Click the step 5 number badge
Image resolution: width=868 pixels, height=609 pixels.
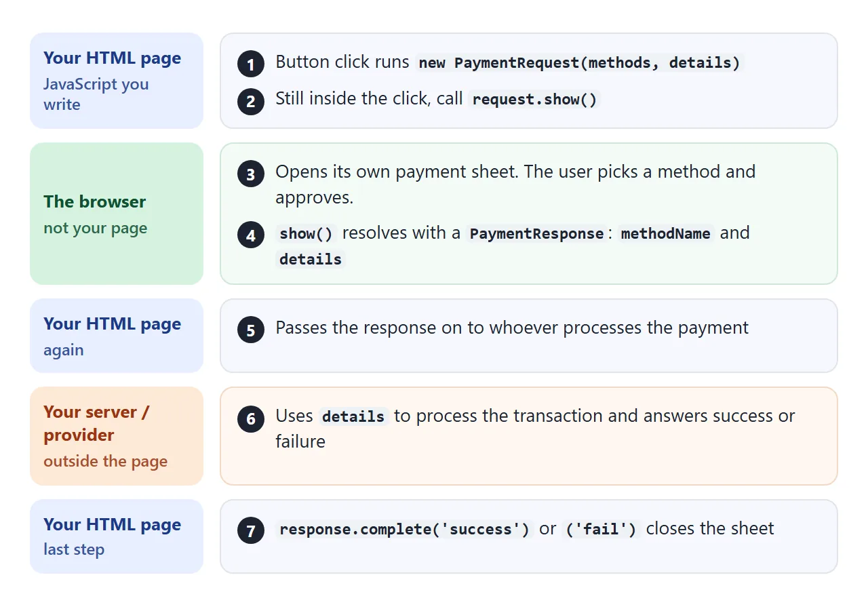[x=251, y=330]
